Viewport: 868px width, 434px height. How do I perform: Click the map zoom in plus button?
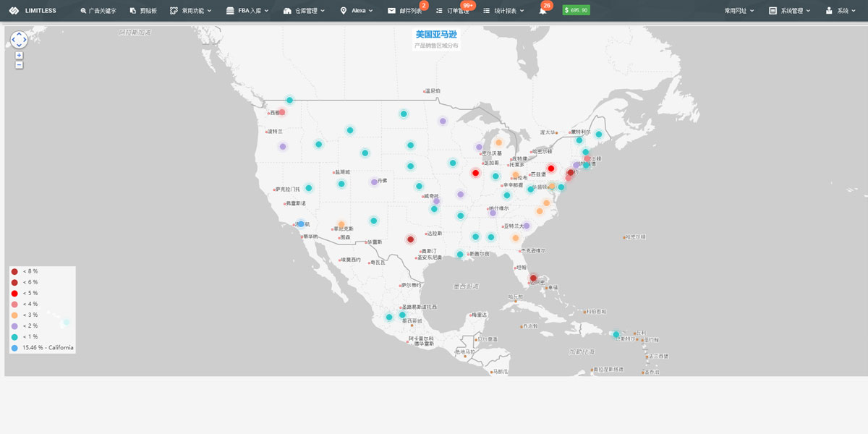[x=19, y=55]
